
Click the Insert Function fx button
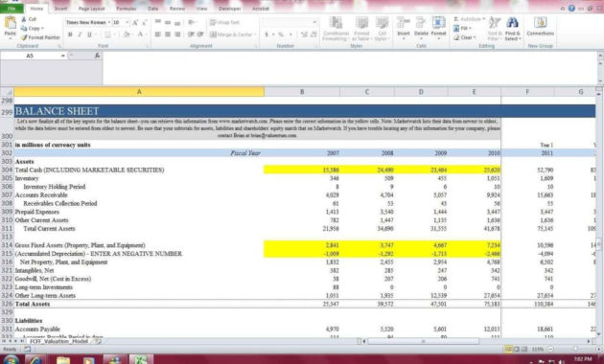click(x=97, y=56)
